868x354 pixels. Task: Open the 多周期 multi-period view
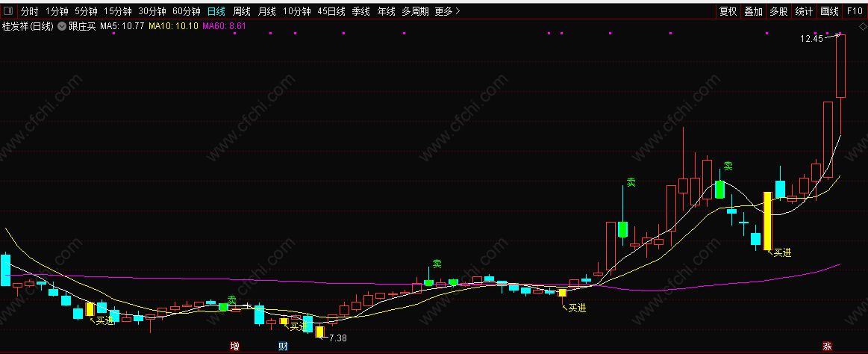point(415,11)
